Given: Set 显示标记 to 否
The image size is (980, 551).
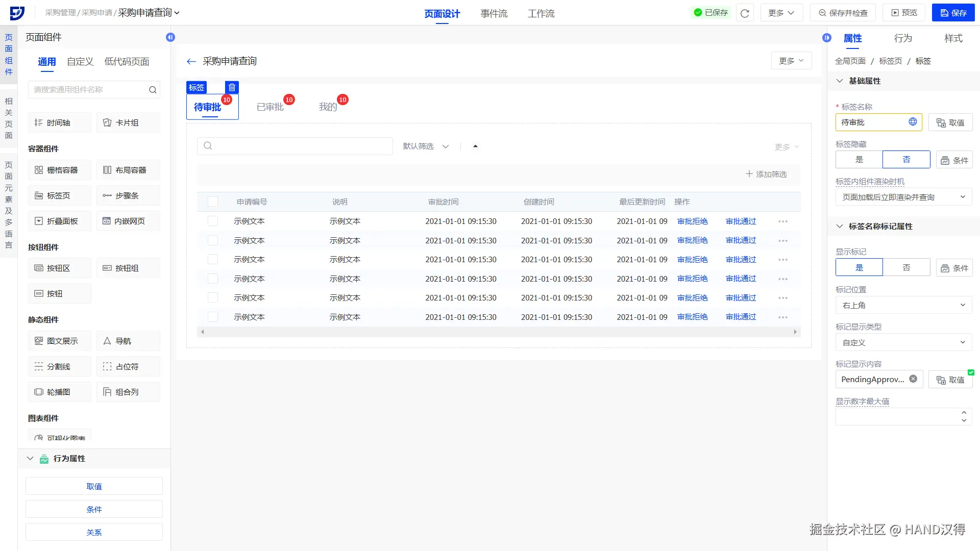Looking at the screenshot, I should pyautogui.click(x=906, y=267).
